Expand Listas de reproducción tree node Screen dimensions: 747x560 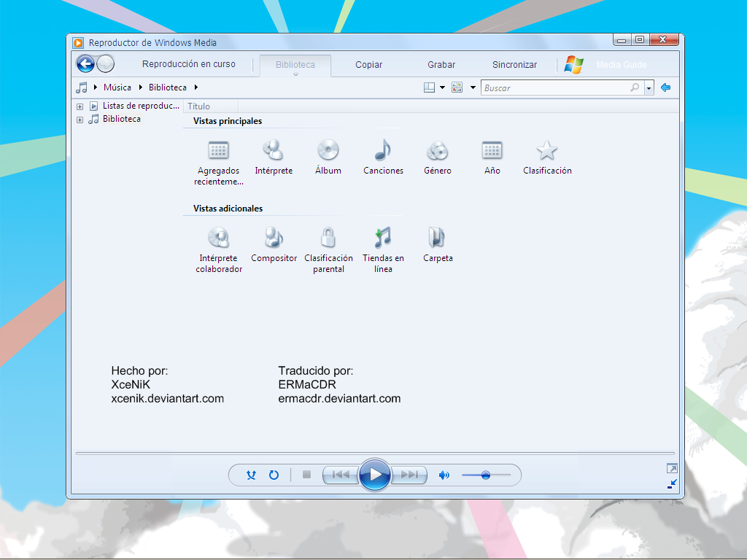[80, 106]
